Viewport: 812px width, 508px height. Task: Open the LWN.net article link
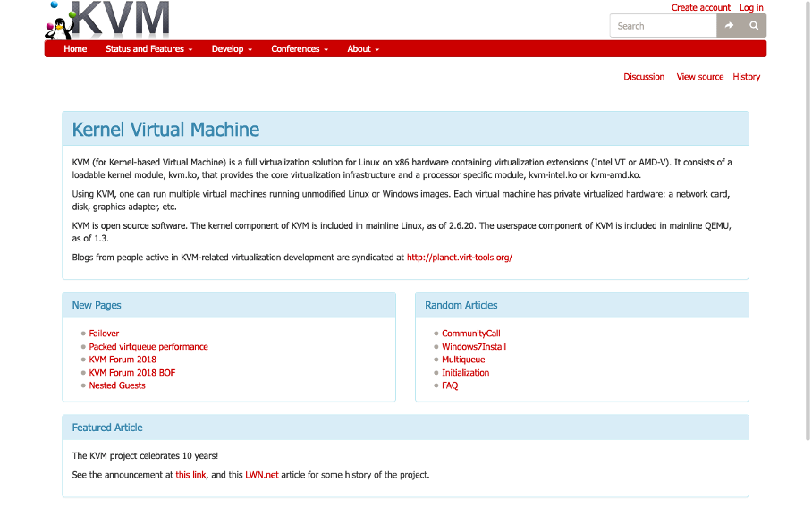[x=261, y=475]
